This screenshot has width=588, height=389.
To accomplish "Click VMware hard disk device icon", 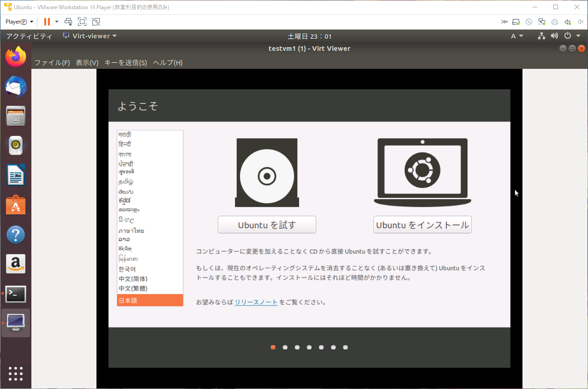I will 516,22.
